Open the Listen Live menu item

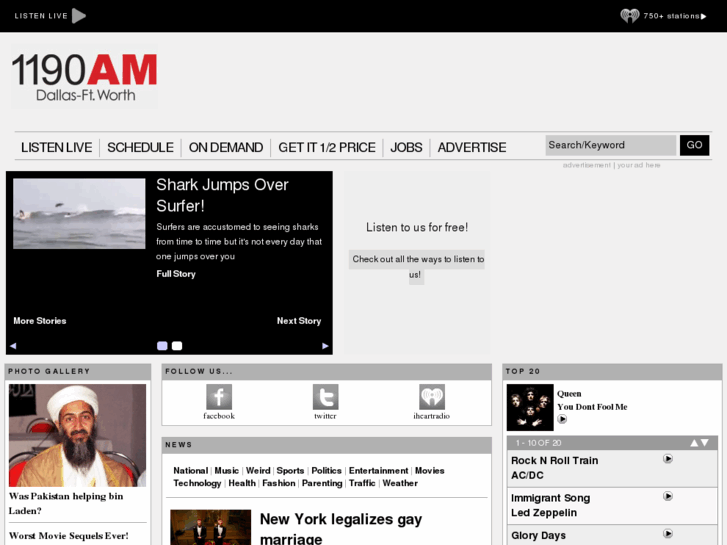pos(57,147)
